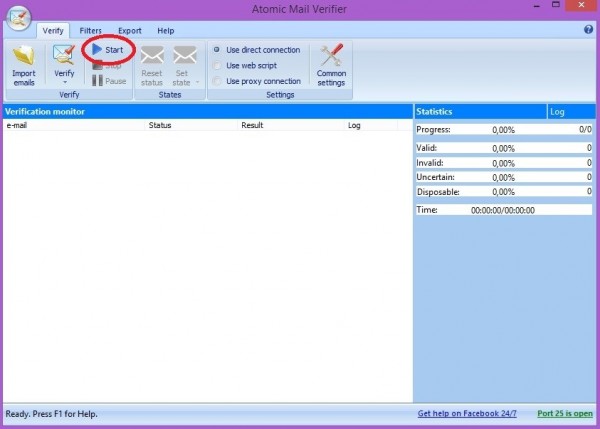Image resolution: width=600 pixels, height=429 pixels.
Task: Click the Log column header in monitor
Action: point(371,125)
